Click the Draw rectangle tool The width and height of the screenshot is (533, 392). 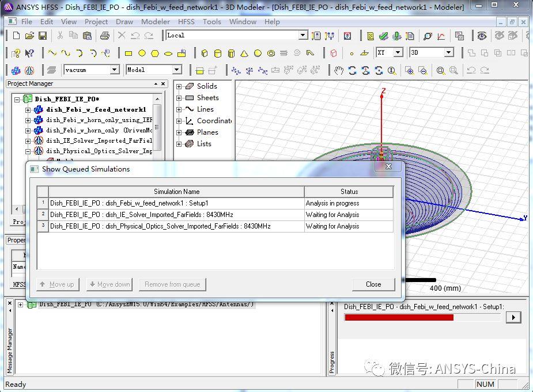click(128, 54)
